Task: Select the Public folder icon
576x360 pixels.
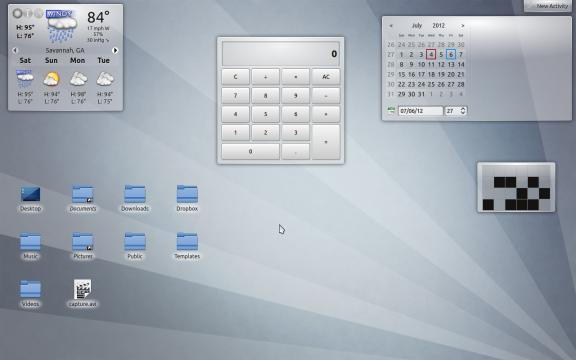Action: [x=135, y=242]
